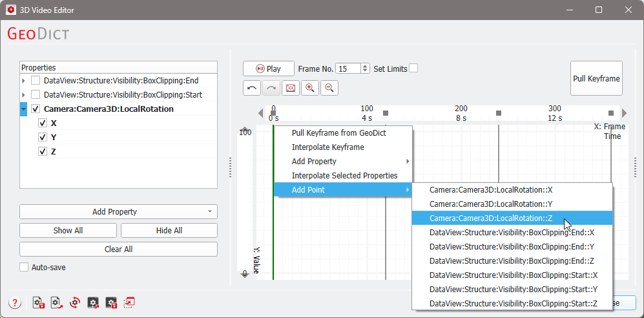Image resolution: width=644 pixels, height=318 pixels.
Task: Uncheck the X component checkbox
Action: click(x=42, y=123)
